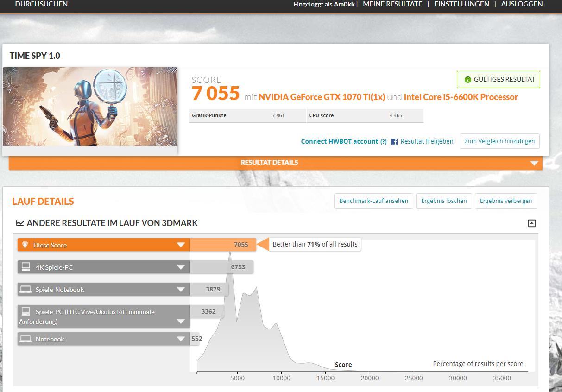Click the Intel Core i5-6600K Processor link
562x392 pixels.
click(461, 97)
